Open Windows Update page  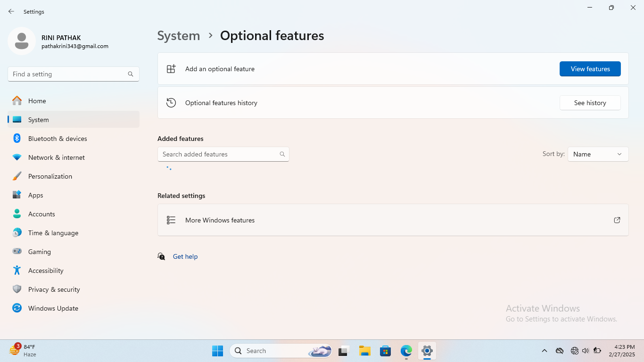pyautogui.click(x=53, y=308)
